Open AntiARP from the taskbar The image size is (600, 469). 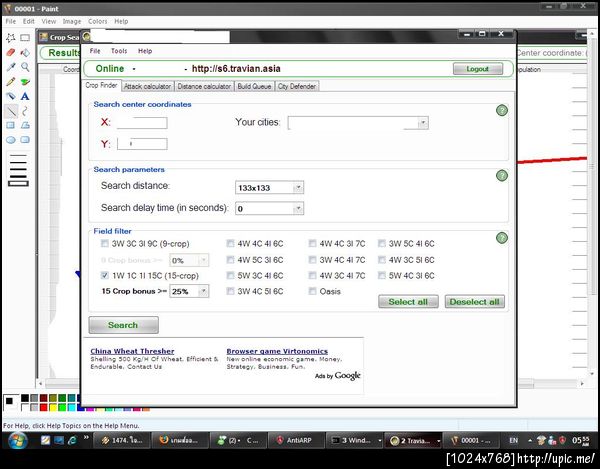(296, 440)
